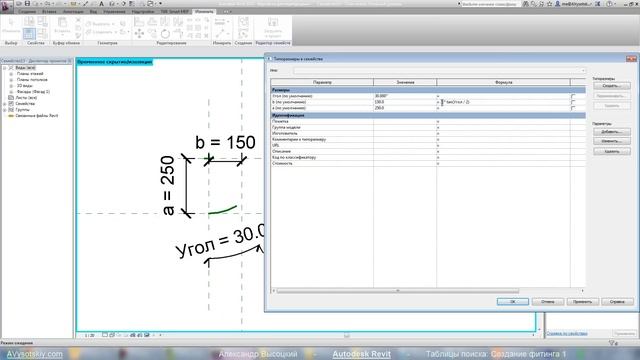Click Создать button under Типоразмеры

611,86
